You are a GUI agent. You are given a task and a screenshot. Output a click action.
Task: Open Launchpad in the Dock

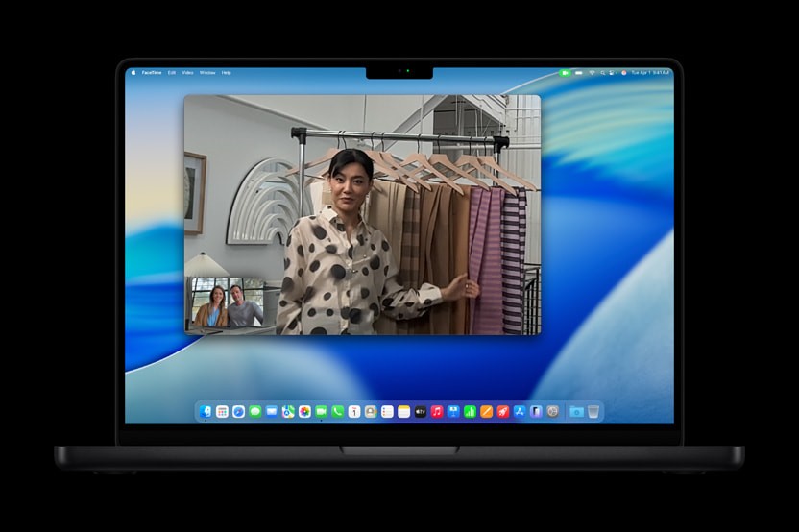pos(222,412)
